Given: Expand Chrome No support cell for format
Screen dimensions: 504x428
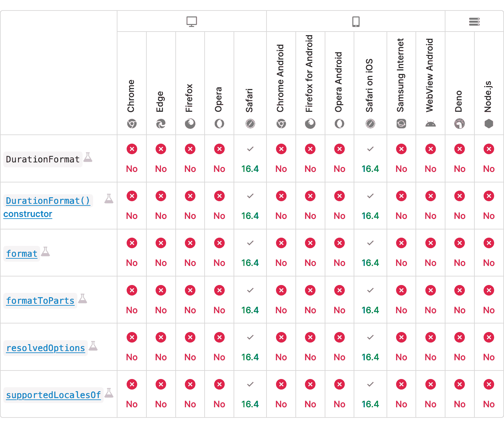Looking at the screenshot, I should (x=132, y=253).
